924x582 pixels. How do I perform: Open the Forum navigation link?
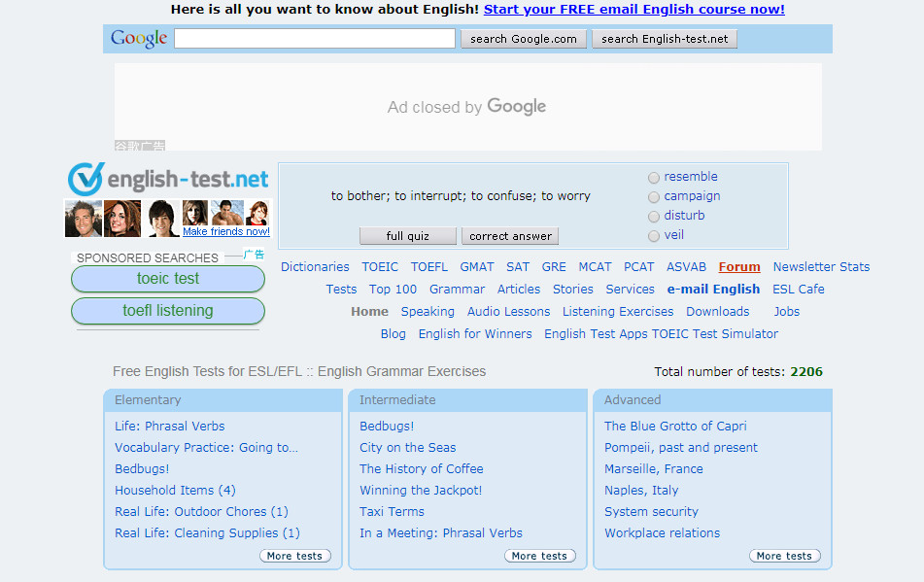coord(739,267)
